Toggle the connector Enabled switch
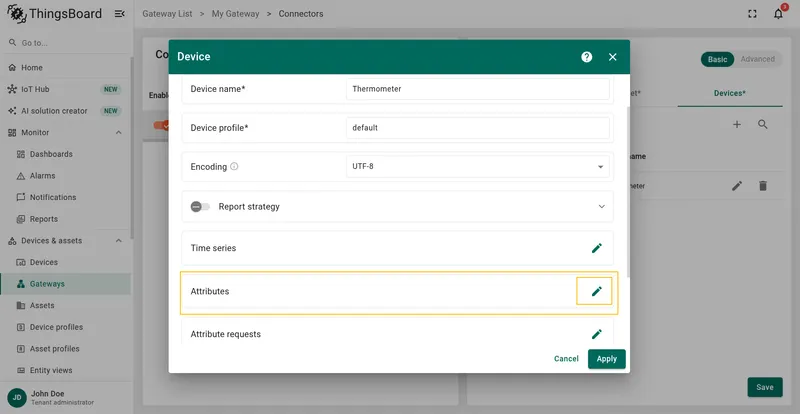The image size is (800, 414). (x=161, y=125)
